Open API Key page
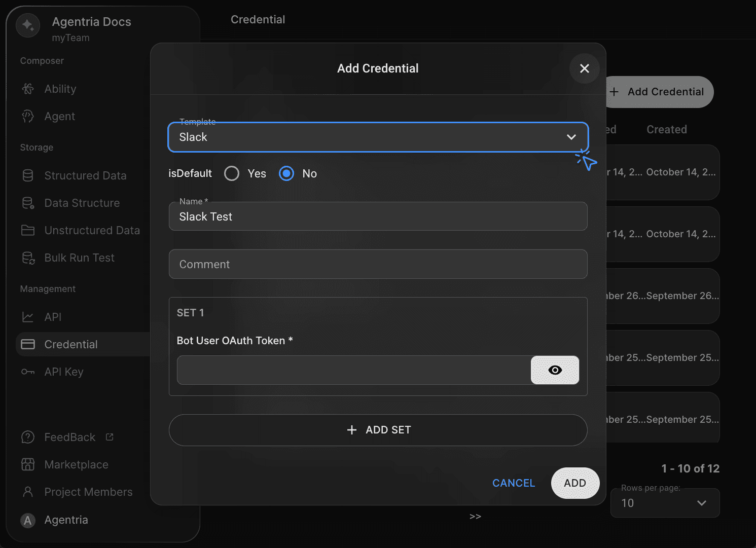Image resolution: width=756 pixels, height=548 pixels. coord(64,372)
